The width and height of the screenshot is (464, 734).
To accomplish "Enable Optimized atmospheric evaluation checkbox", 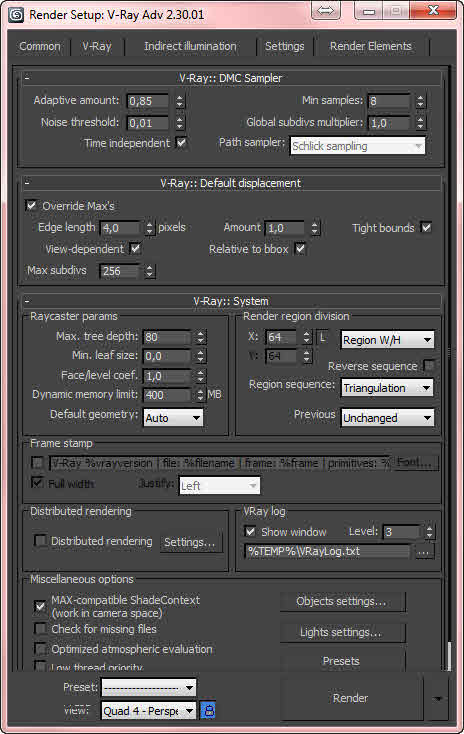I will click(x=41, y=649).
